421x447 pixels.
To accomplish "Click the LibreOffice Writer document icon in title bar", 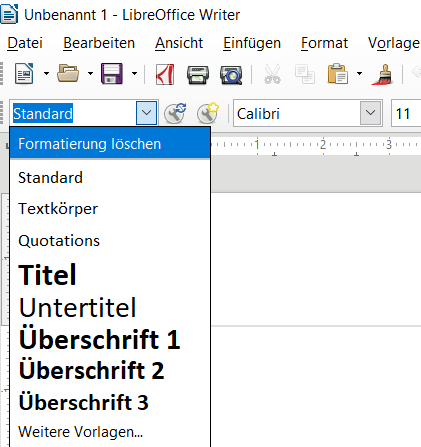I will tap(9, 15).
